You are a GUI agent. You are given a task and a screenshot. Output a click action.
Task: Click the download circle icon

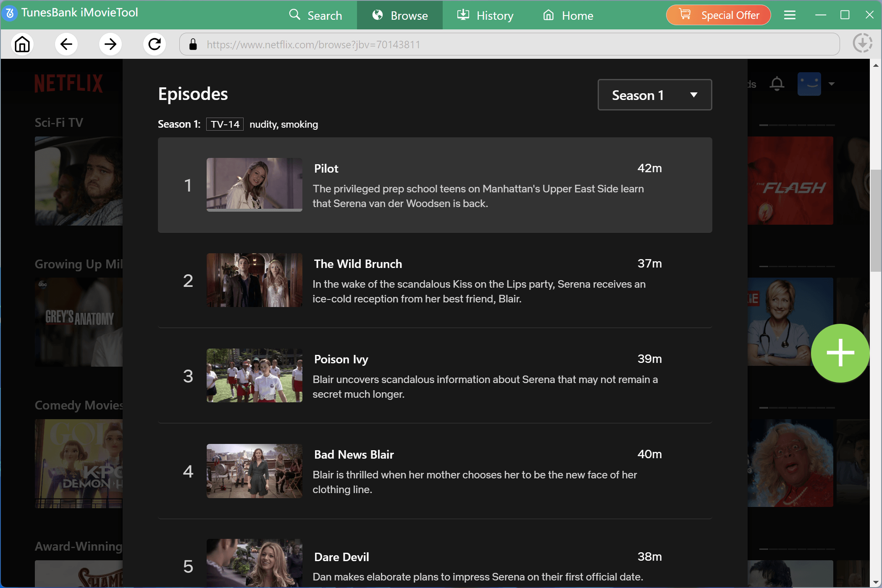[x=862, y=44]
